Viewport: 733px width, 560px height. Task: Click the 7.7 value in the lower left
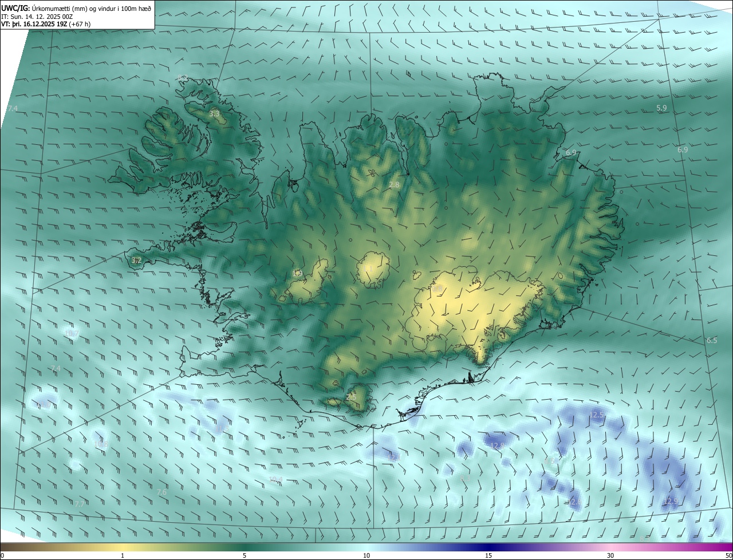[80, 504]
